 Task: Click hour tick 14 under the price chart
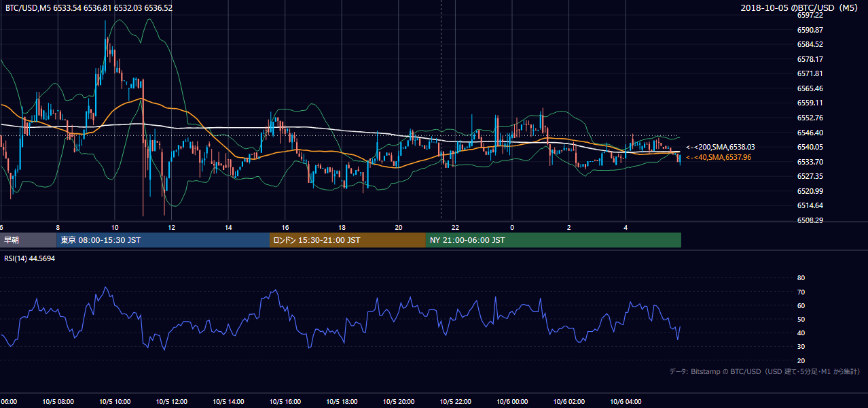228,228
